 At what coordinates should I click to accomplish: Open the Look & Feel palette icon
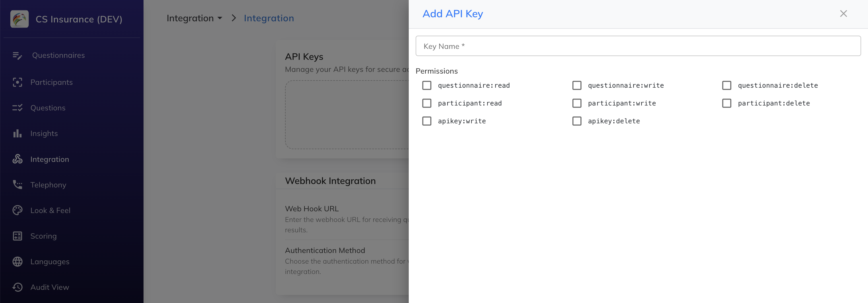(x=17, y=210)
